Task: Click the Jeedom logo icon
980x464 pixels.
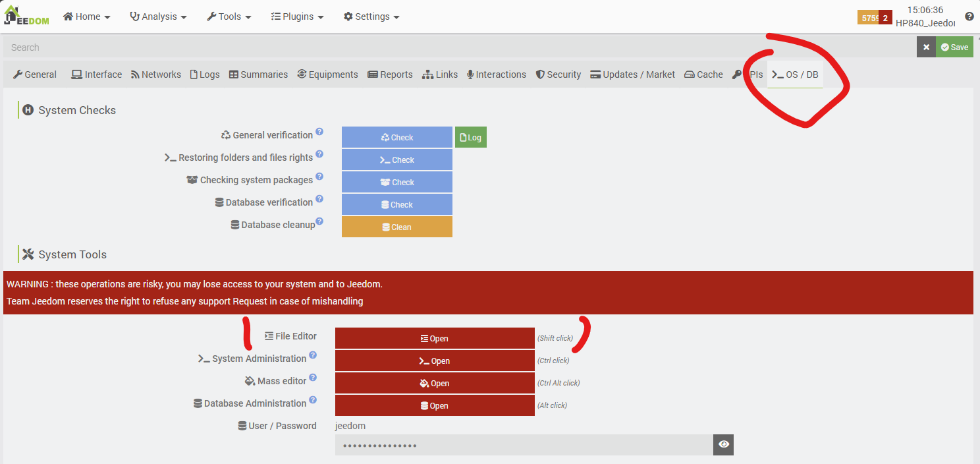Action: [x=26, y=16]
